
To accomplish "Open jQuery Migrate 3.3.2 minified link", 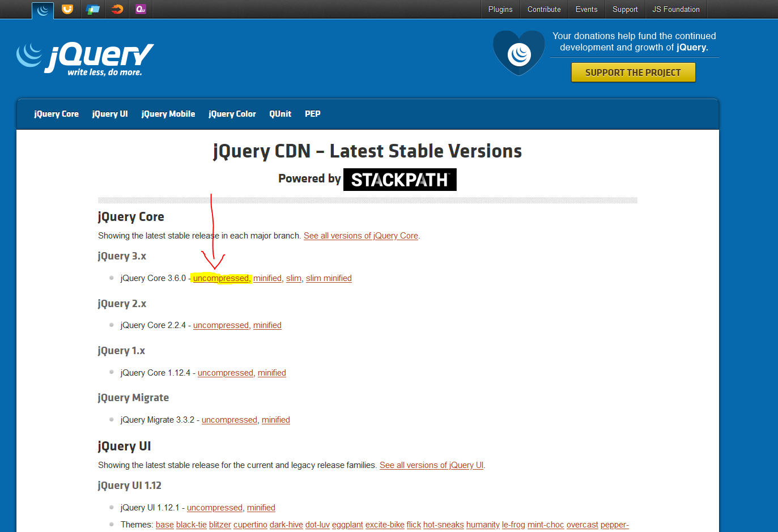I will click(276, 420).
